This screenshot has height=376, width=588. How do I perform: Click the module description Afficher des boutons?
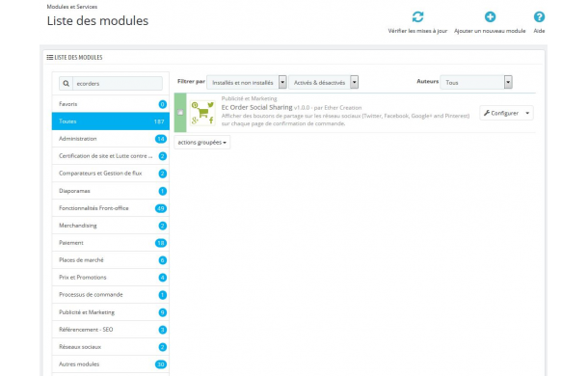pos(345,120)
